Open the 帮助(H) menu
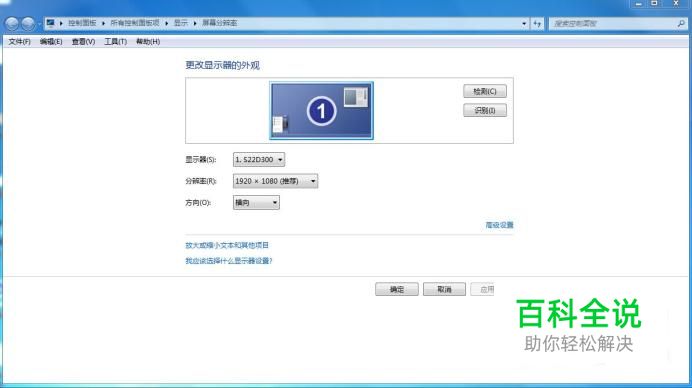Viewport: 692px width, 388px height. (x=148, y=41)
